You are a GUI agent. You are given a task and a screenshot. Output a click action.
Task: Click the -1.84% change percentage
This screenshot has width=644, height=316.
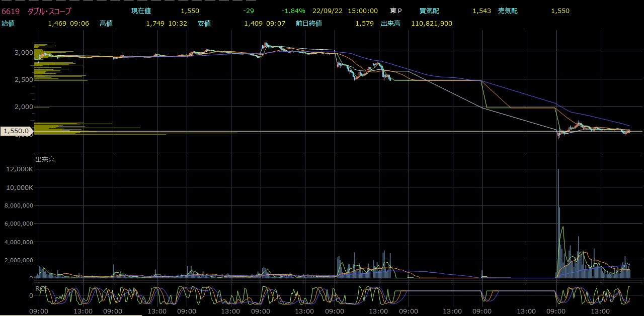click(293, 11)
